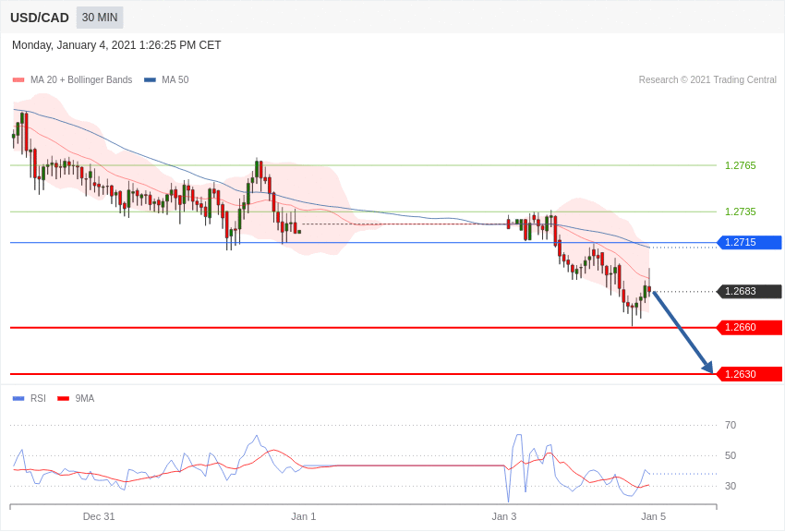The image size is (785, 532).
Task: Click the MA 50 legend label
Action: tap(175, 80)
